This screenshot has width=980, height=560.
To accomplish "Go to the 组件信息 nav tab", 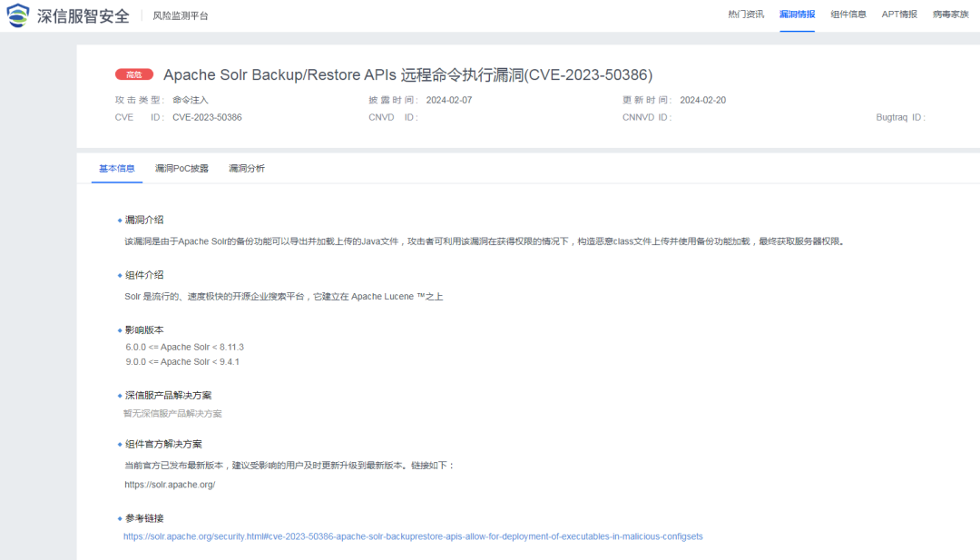I will click(x=848, y=15).
